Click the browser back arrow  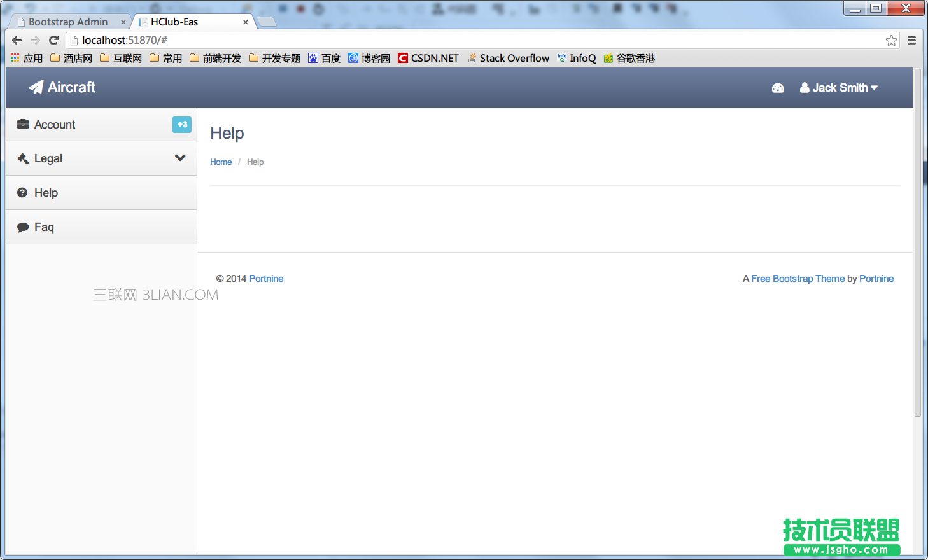coord(17,39)
